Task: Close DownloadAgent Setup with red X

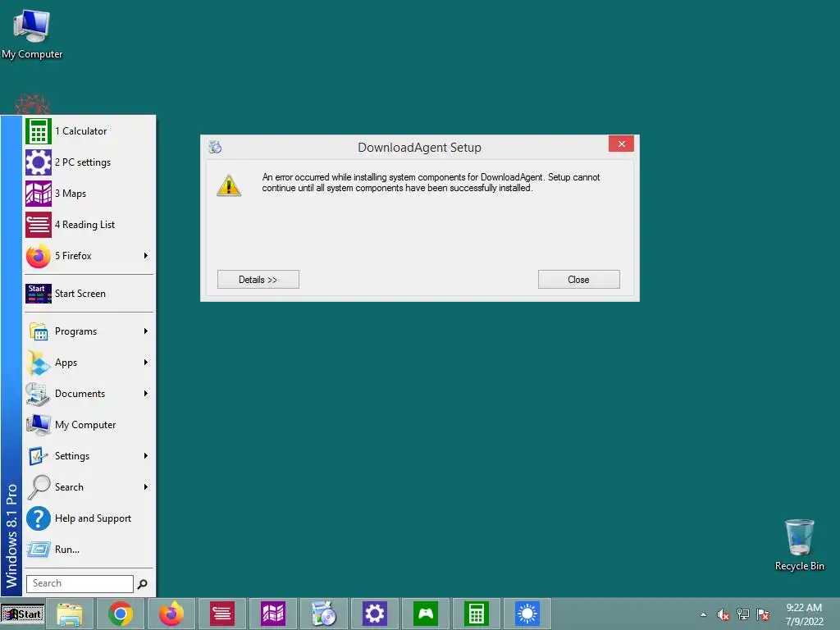Action: coord(622,144)
